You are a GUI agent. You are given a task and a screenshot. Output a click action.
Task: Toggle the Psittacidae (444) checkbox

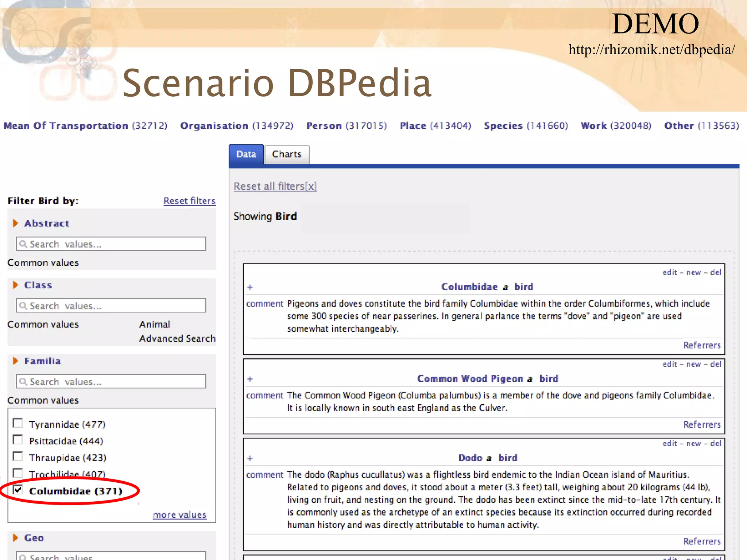coord(18,439)
